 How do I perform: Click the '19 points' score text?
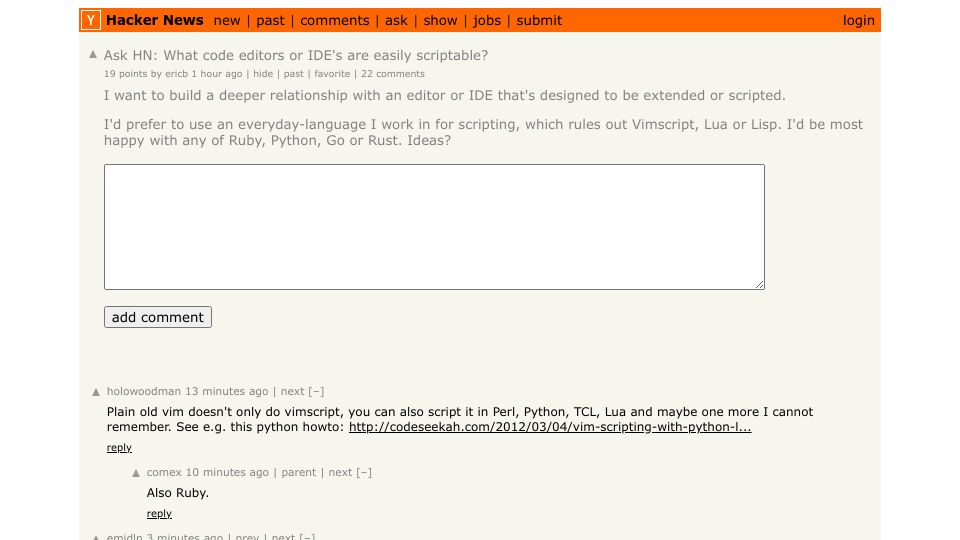click(x=126, y=73)
